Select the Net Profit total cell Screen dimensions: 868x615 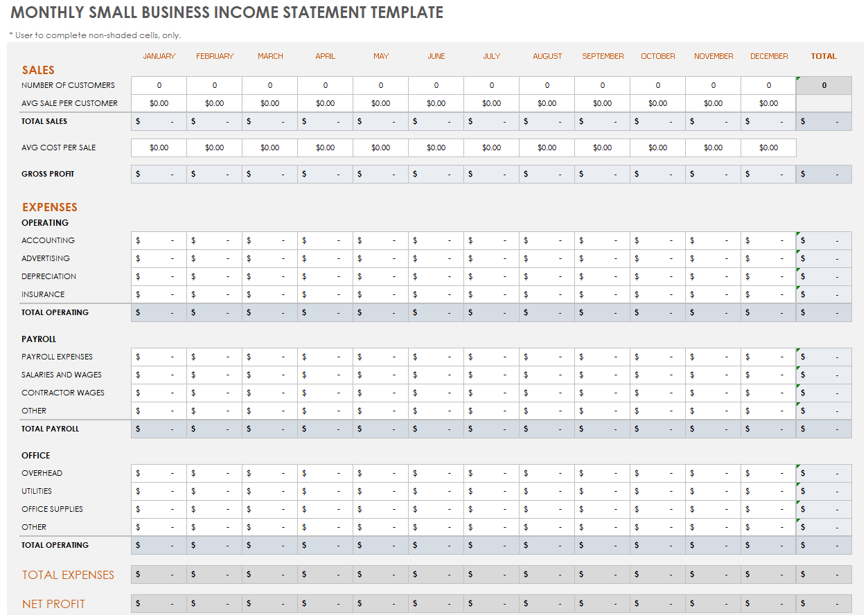[824, 604]
